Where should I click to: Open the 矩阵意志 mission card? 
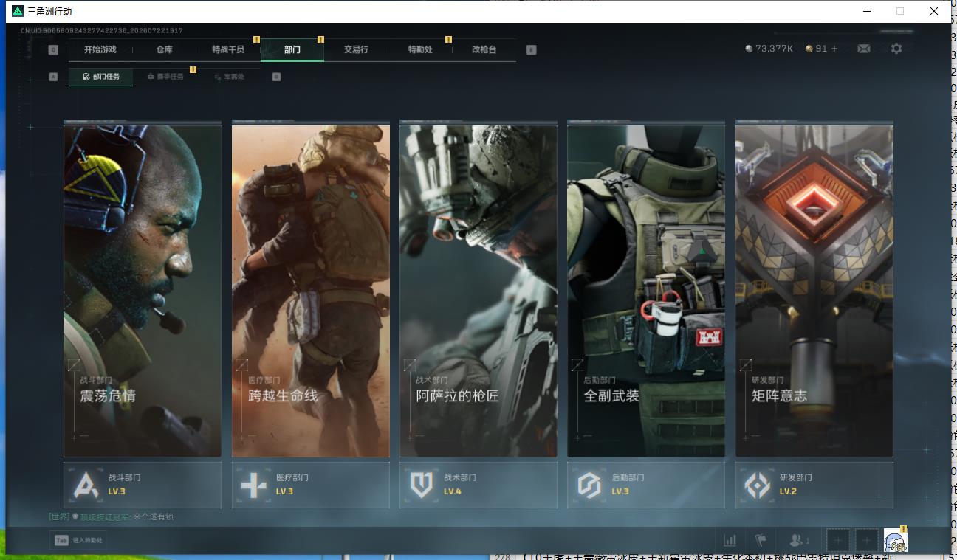(814, 291)
